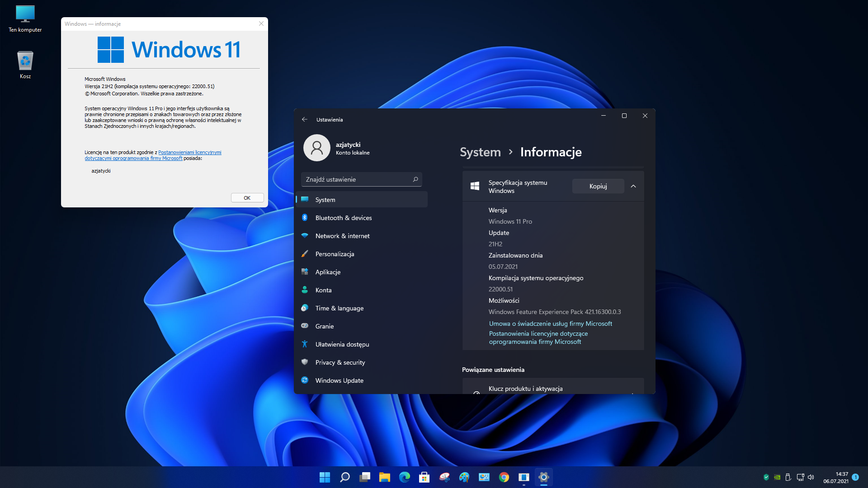Open Paint from the taskbar
The image size is (868, 488).
(464, 477)
